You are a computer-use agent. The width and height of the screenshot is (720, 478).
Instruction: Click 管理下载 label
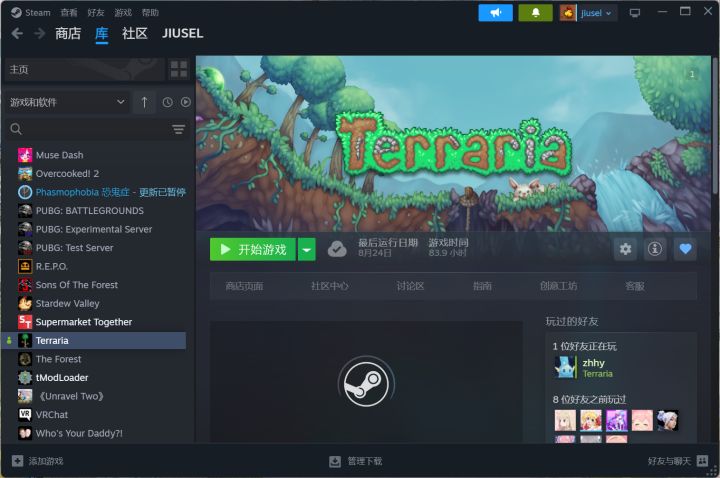(365, 461)
